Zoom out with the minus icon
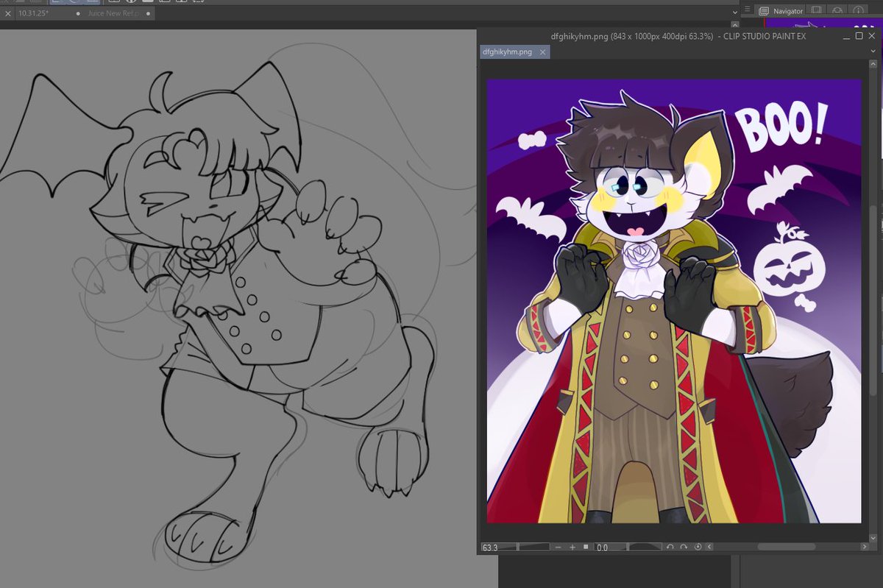Screen dimensions: 883x588 tap(558, 547)
